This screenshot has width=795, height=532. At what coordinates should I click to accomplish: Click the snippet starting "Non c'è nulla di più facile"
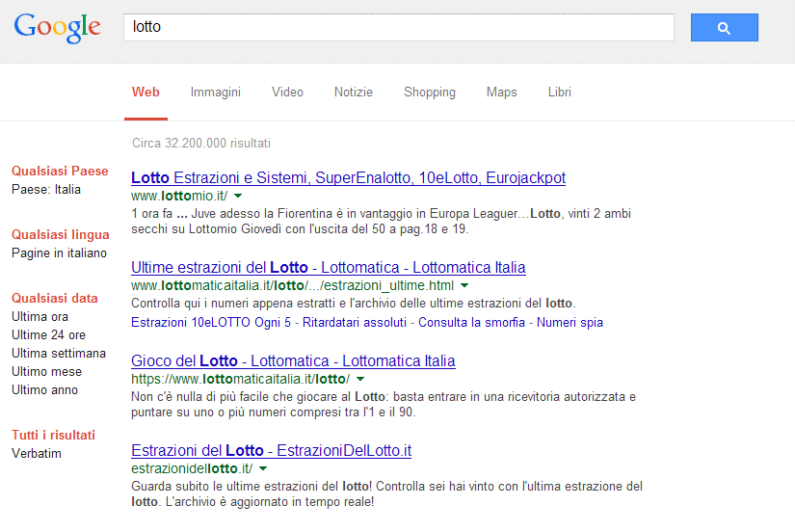(x=384, y=404)
